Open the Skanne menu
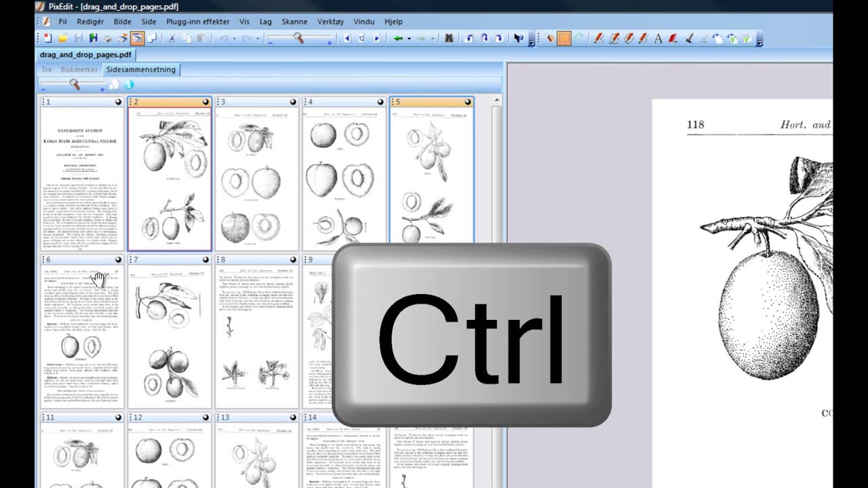The height and width of the screenshot is (488, 868). [294, 22]
